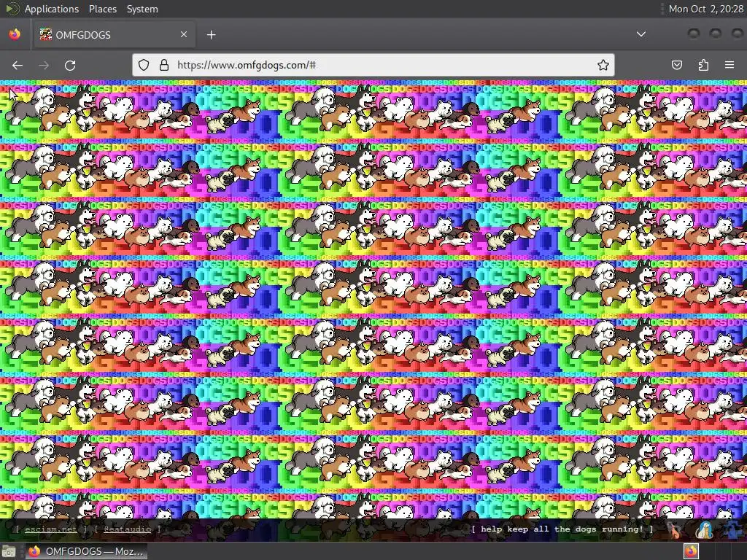747x560 pixels.
Task: Expand the list all tabs chevron
Action: tap(641, 34)
